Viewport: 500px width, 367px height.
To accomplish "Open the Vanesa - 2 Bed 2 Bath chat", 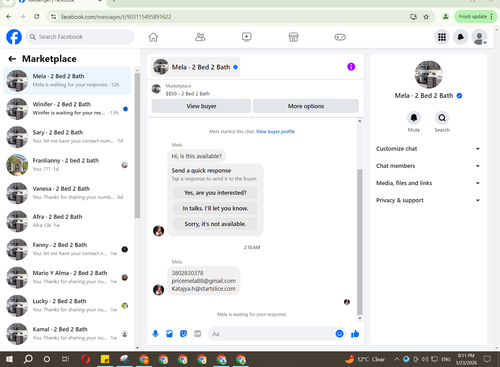I will click(x=67, y=193).
